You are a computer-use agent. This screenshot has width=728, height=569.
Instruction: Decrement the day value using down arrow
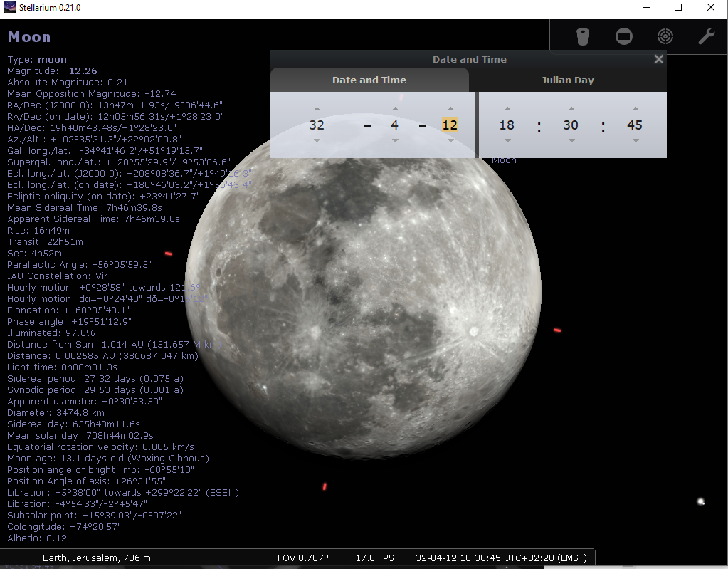click(450, 141)
